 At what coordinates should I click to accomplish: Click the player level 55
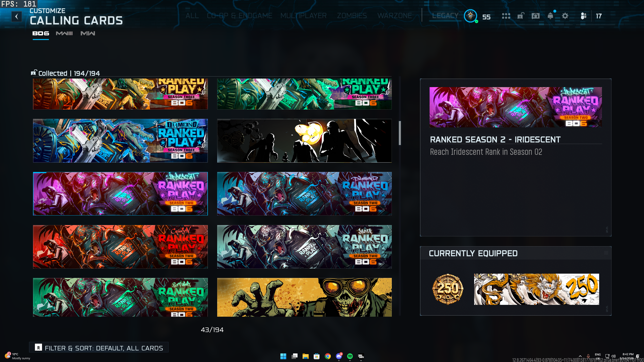pyautogui.click(x=486, y=17)
